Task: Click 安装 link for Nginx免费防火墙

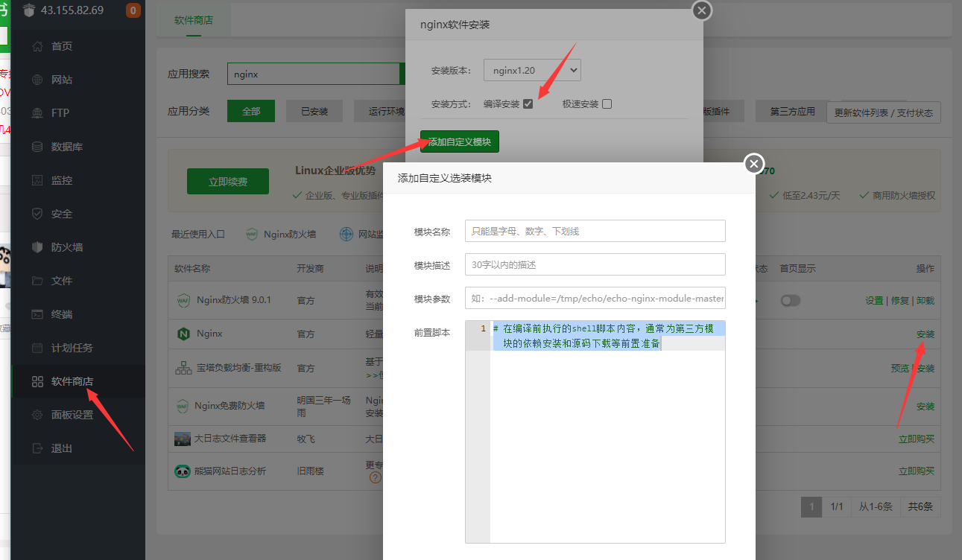Action: click(925, 407)
